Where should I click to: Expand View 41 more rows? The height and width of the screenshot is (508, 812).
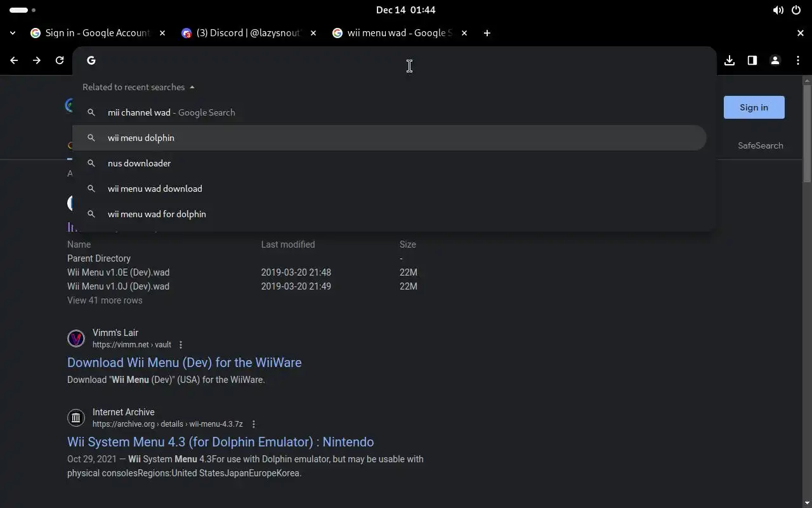(105, 300)
